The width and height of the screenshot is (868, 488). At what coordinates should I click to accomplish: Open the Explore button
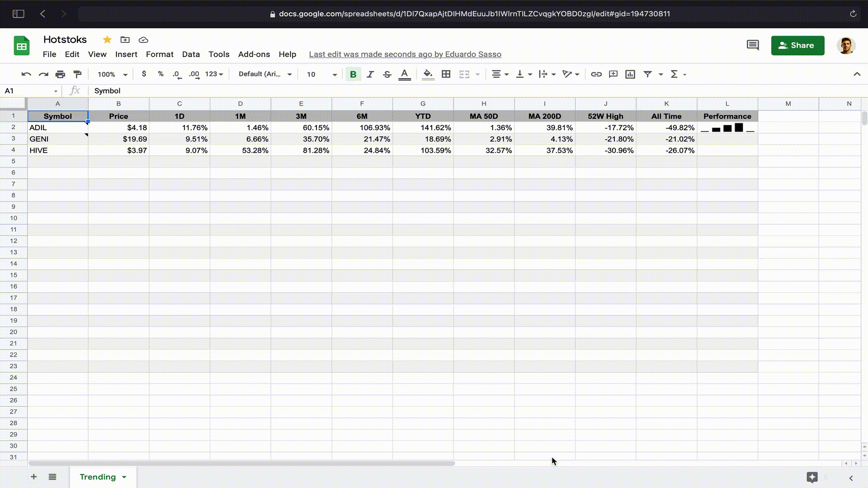pyautogui.click(x=812, y=477)
